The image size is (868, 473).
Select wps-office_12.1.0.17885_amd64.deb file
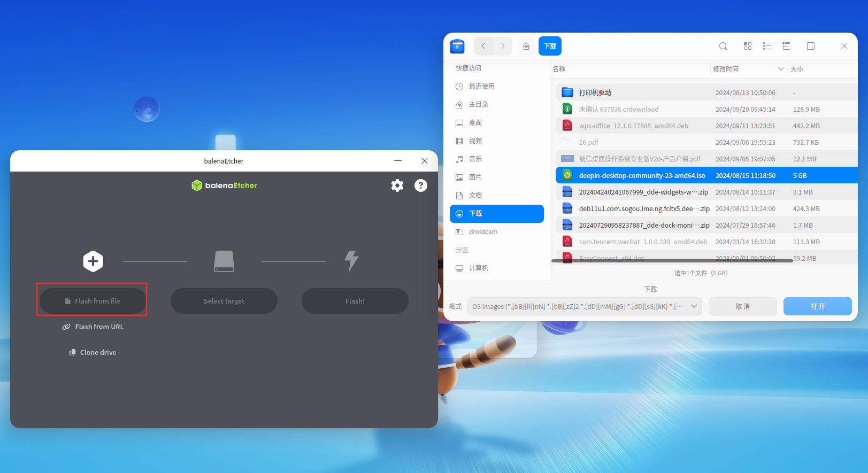pos(706,126)
